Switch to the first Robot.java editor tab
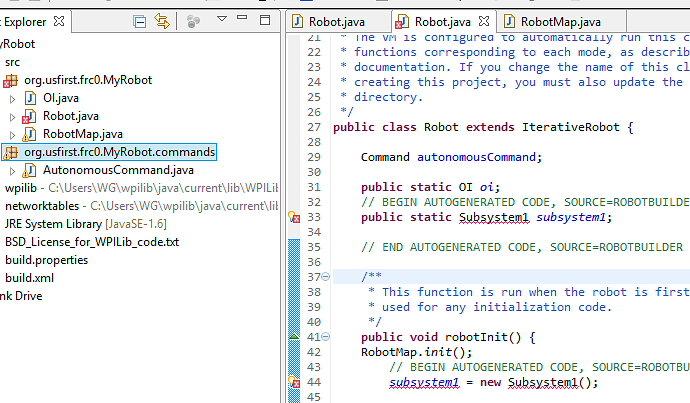This screenshot has width=690, height=403. [x=337, y=22]
